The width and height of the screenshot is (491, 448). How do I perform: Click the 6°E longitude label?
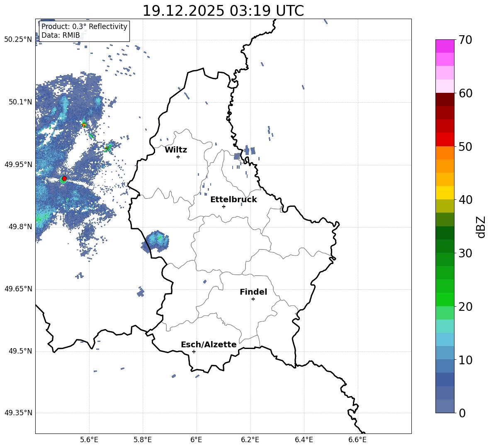point(196,440)
